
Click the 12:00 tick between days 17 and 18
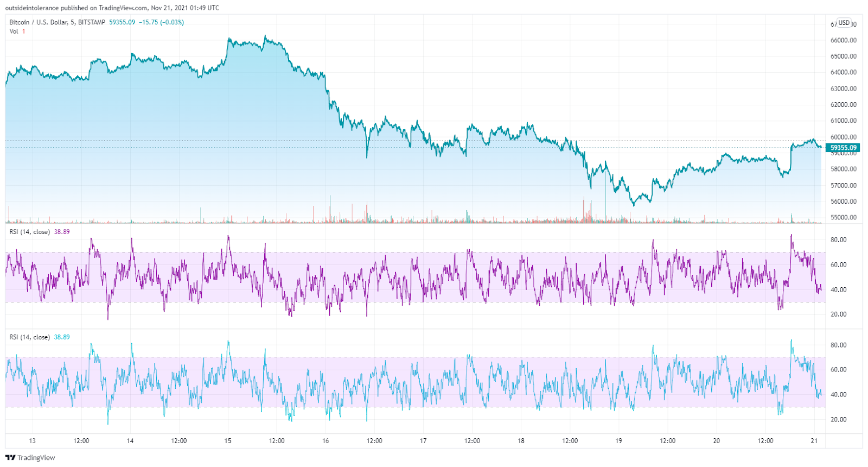[x=472, y=441]
